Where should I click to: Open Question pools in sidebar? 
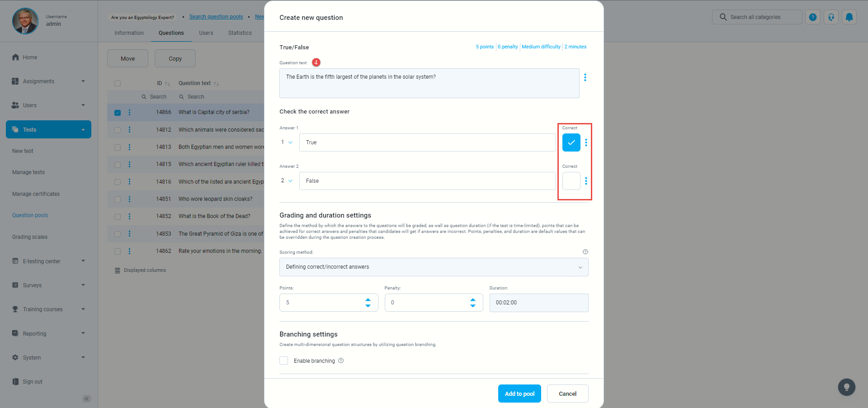coord(30,215)
